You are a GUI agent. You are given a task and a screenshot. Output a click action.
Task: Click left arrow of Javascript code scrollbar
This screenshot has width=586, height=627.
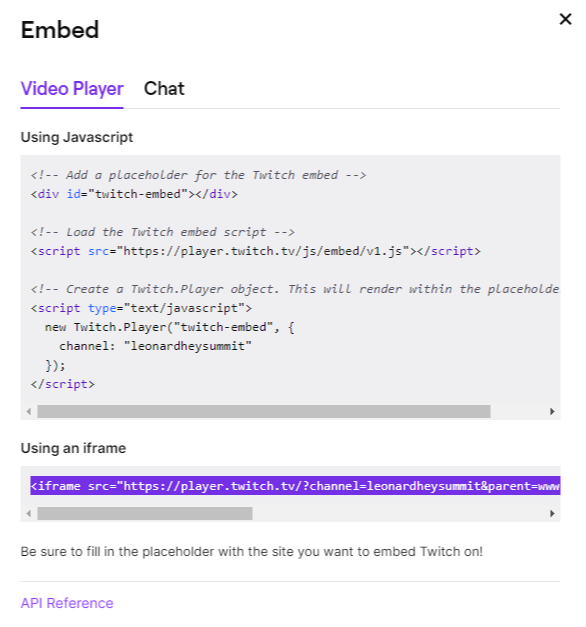[28, 411]
